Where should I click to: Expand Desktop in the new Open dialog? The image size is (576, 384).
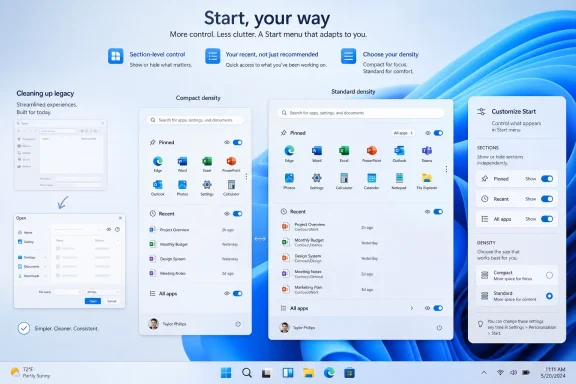tap(46, 257)
